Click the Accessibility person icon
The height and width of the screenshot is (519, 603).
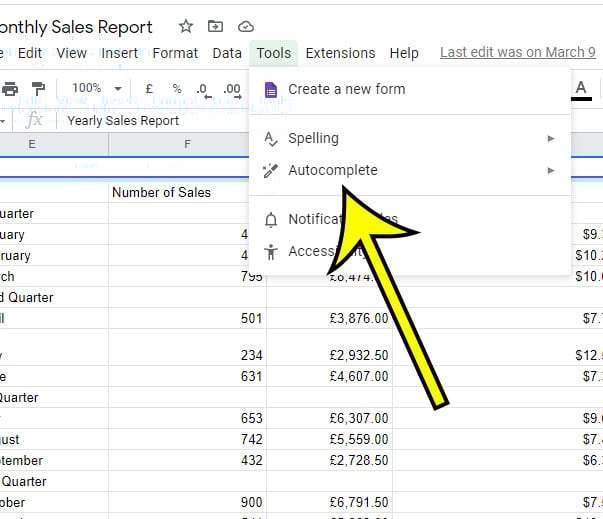point(271,252)
